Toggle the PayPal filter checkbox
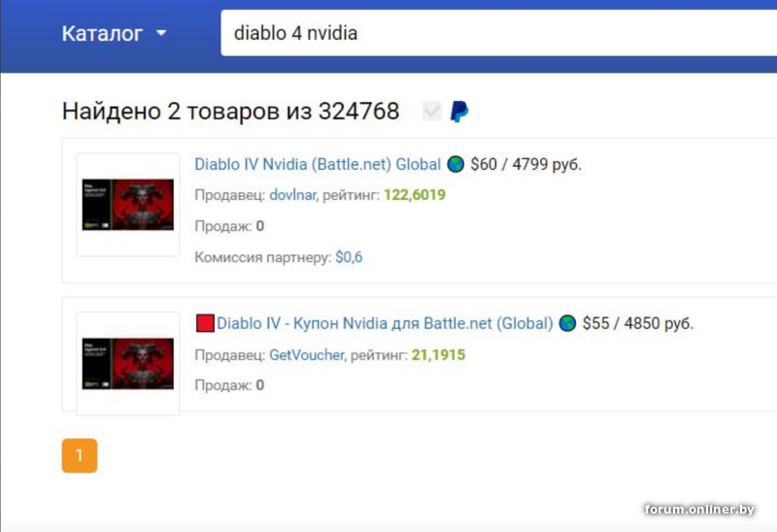Screen dimensions: 777x532 coord(431,111)
